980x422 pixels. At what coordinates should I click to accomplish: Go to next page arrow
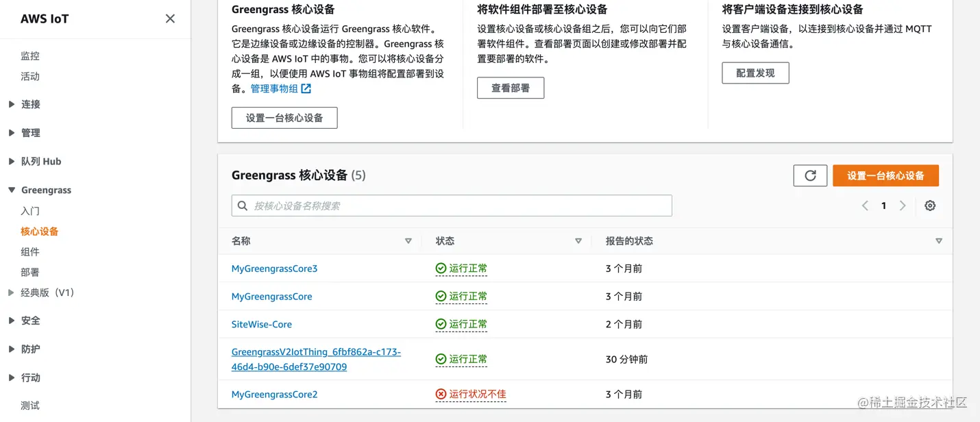pyautogui.click(x=903, y=206)
